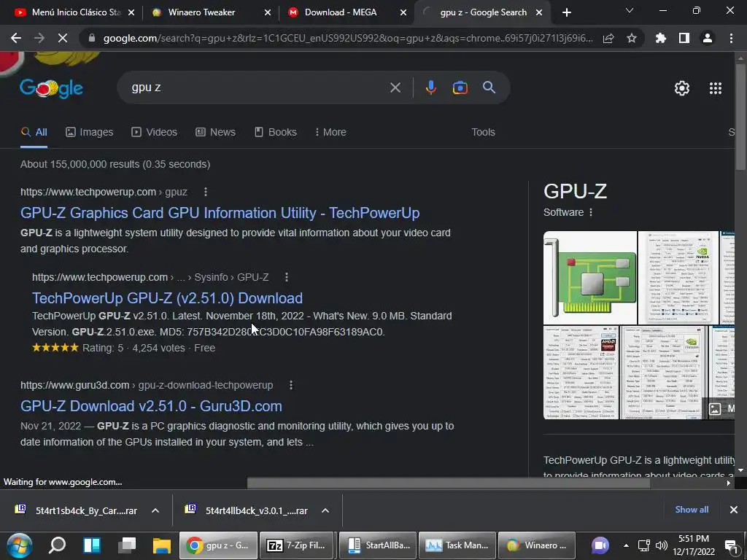Image resolution: width=747 pixels, height=560 pixels.
Task: Open GPU-Z Software panel more options
Action: tap(591, 212)
